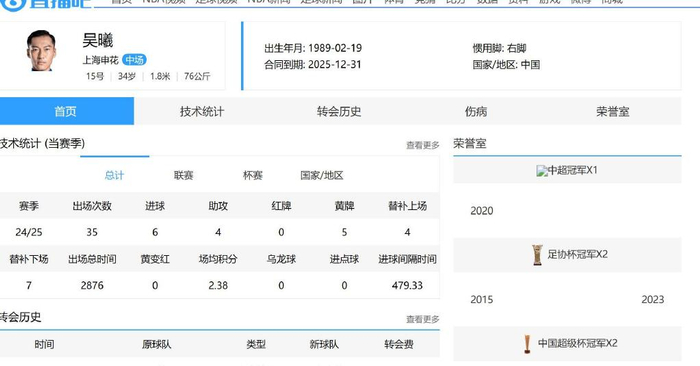Click 查看更多 next to 技术统计 (当赛季)
This screenshot has height=366, width=700.
click(x=422, y=145)
